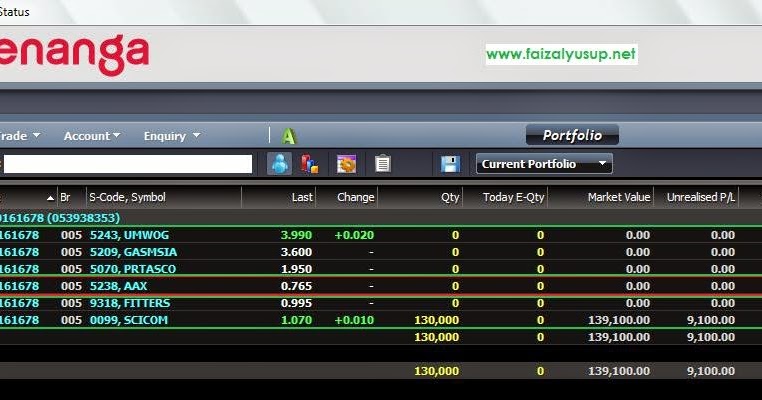Viewport: 762px width, 400px height.
Task: Click UMWOG last price 3.990
Action: 296,235
